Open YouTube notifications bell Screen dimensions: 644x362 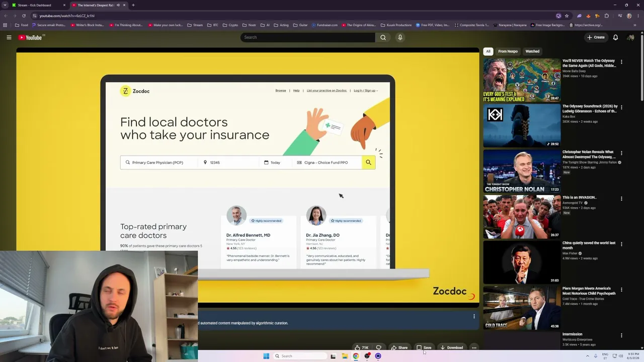pos(615,37)
